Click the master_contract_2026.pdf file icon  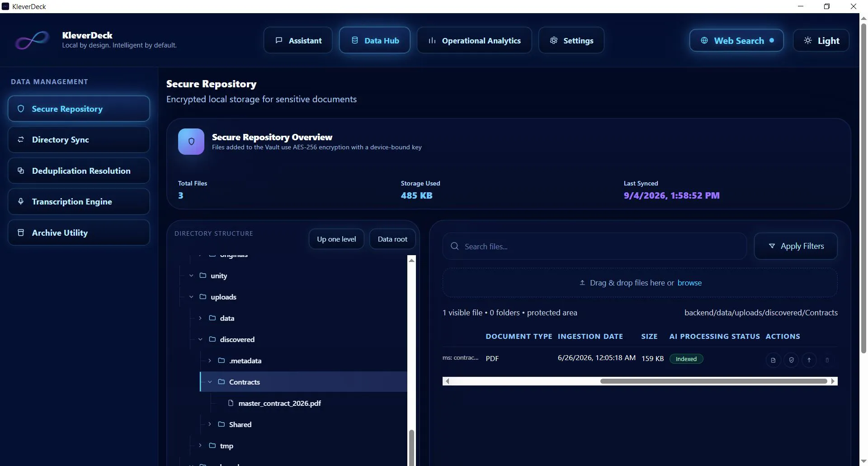click(x=231, y=403)
